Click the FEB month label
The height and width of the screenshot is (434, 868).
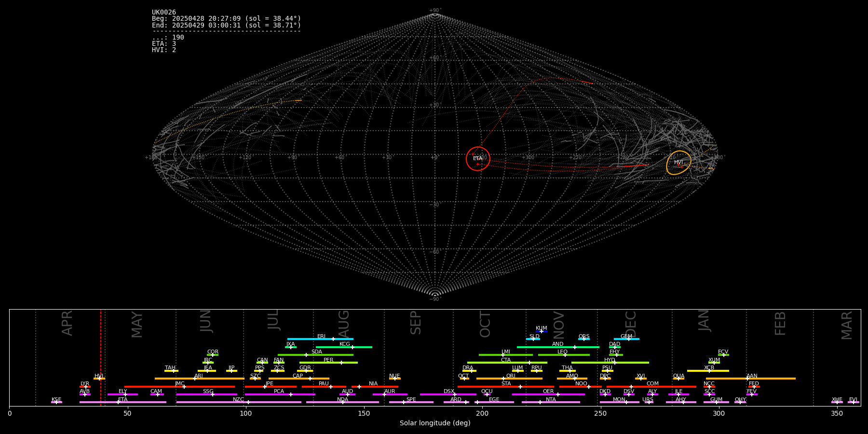coord(780,324)
